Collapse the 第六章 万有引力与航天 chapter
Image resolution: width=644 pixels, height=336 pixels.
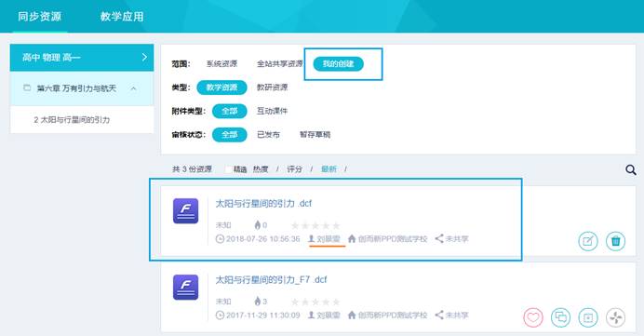pos(133,88)
